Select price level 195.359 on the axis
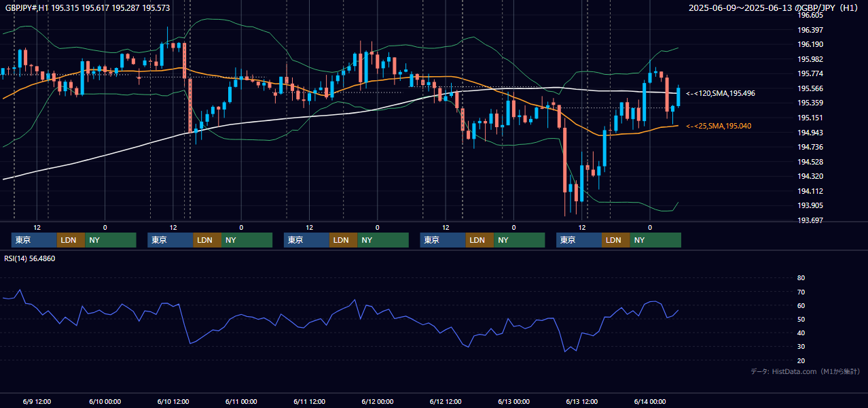Image resolution: width=868 pixels, height=408 pixels. coord(810,103)
